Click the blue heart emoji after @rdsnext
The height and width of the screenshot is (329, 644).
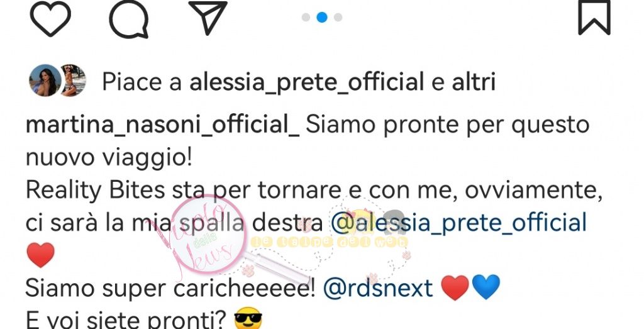pyautogui.click(x=486, y=287)
